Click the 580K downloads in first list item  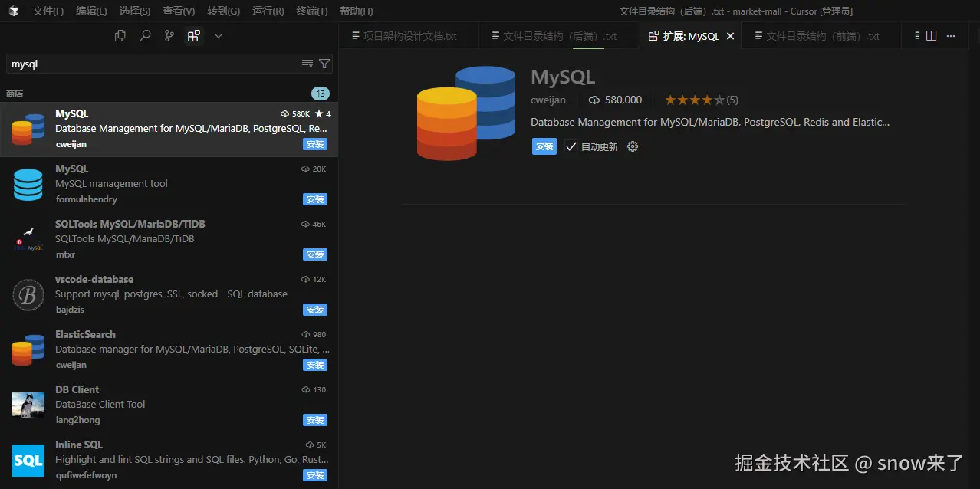pos(295,113)
